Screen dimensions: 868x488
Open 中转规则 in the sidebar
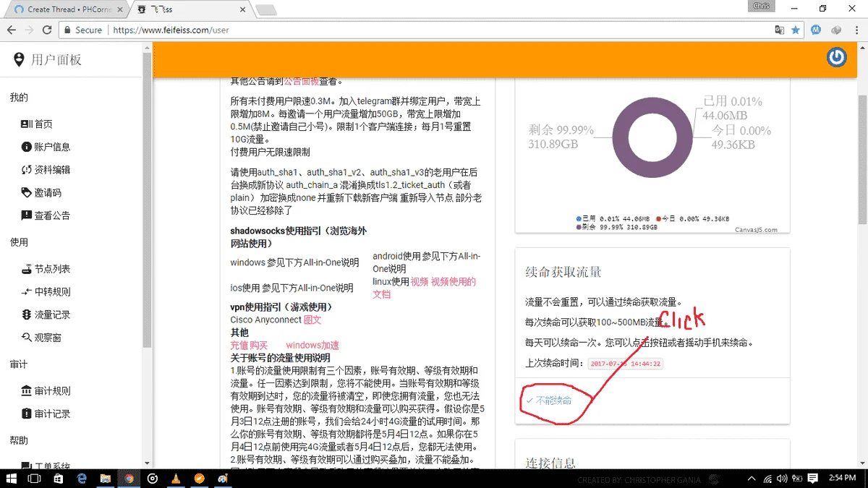click(46, 292)
